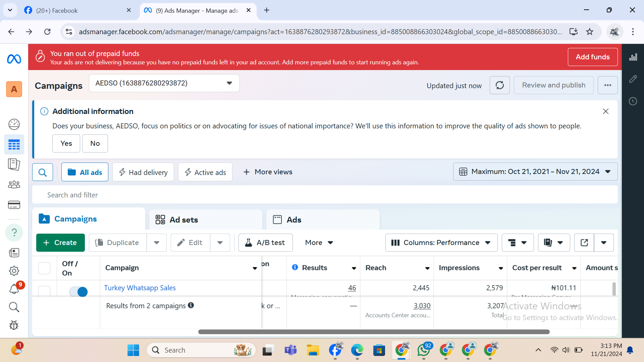This screenshot has width=644, height=362.
Task: Open the reports dropdown
Action: tap(554, 243)
